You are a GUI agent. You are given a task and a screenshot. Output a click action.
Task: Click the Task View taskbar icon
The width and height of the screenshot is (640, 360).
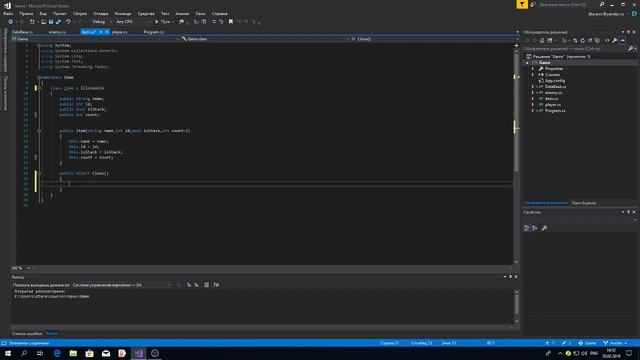point(40,353)
